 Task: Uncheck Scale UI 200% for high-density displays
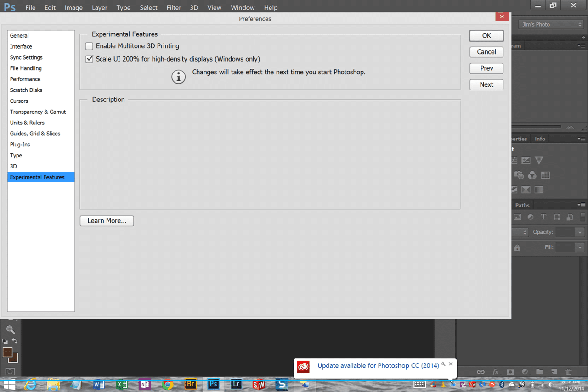pos(89,59)
